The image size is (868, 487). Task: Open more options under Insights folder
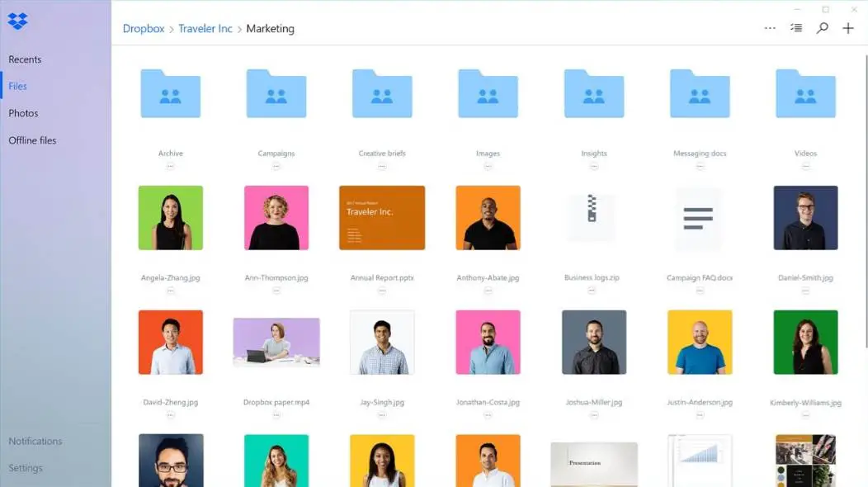click(x=594, y=166)
